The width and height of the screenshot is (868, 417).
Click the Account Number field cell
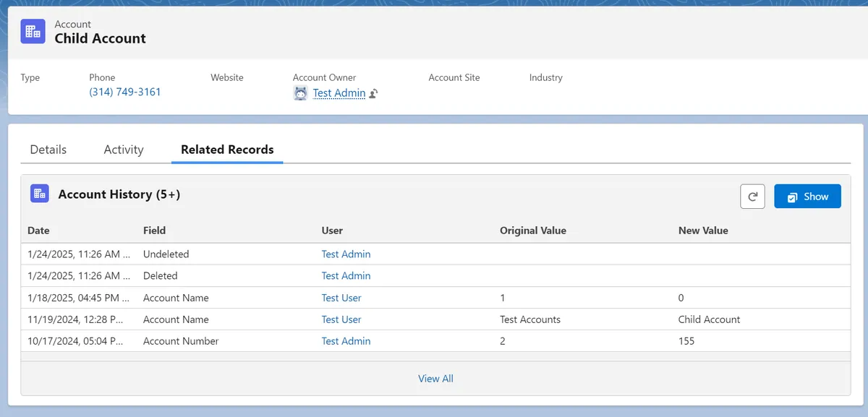[181, 341]
